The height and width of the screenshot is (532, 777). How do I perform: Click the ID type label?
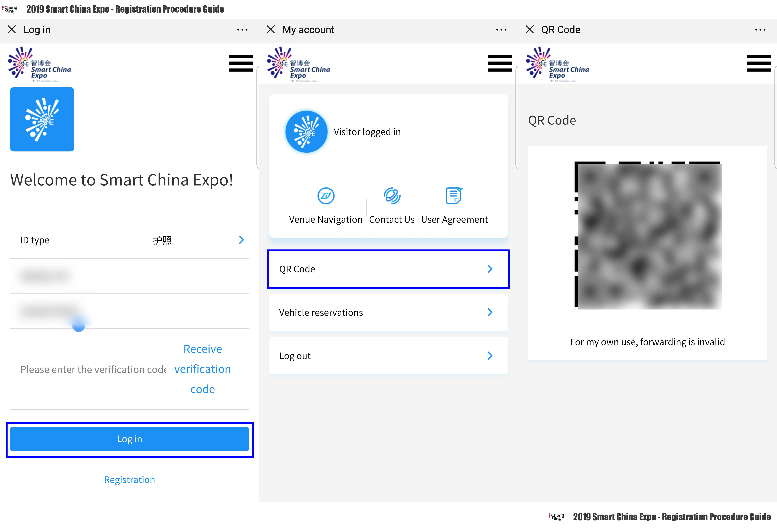click(x=35, y=240)
